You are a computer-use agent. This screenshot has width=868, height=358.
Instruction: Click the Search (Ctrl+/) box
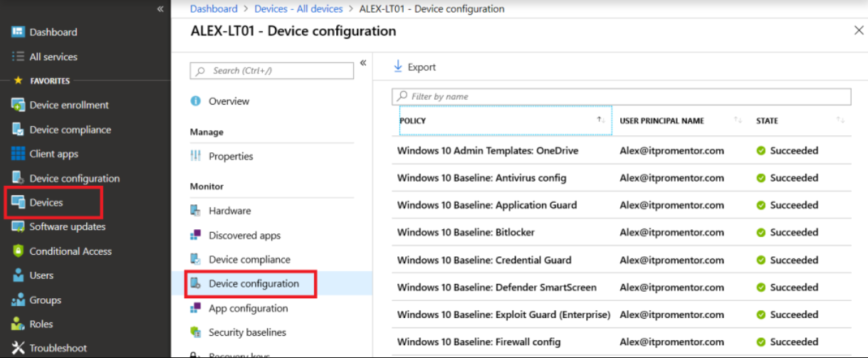[272, 70]
